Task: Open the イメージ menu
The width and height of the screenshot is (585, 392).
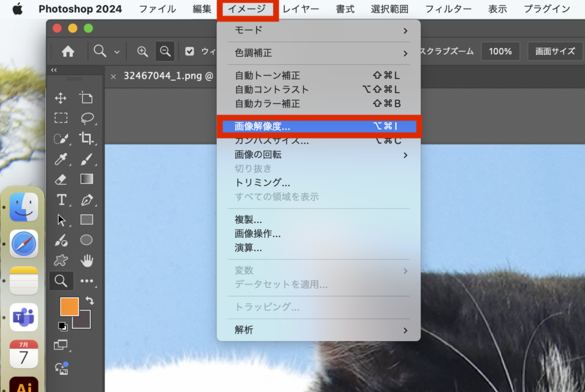Action: pyautogui.click(x=247, y=9)
